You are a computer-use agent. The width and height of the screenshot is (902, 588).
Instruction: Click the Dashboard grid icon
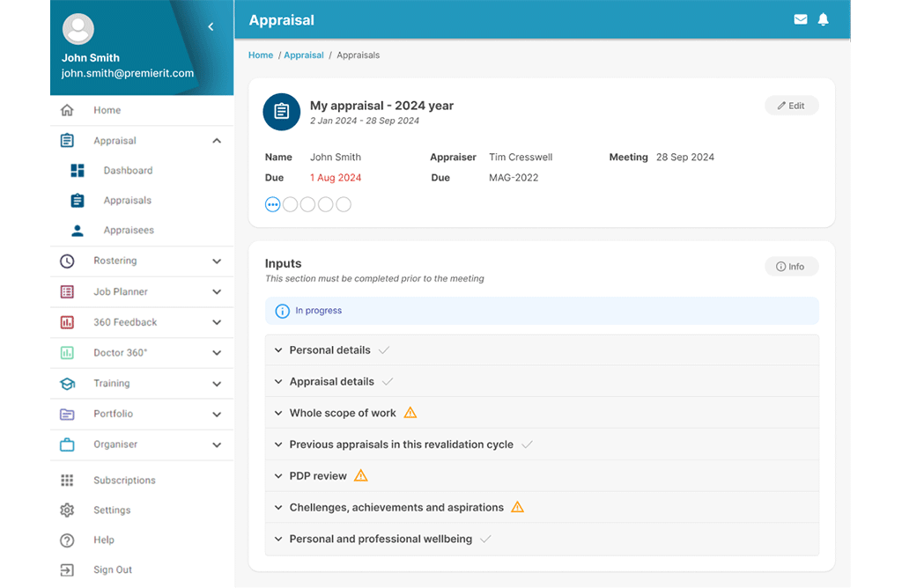[78, 170]
